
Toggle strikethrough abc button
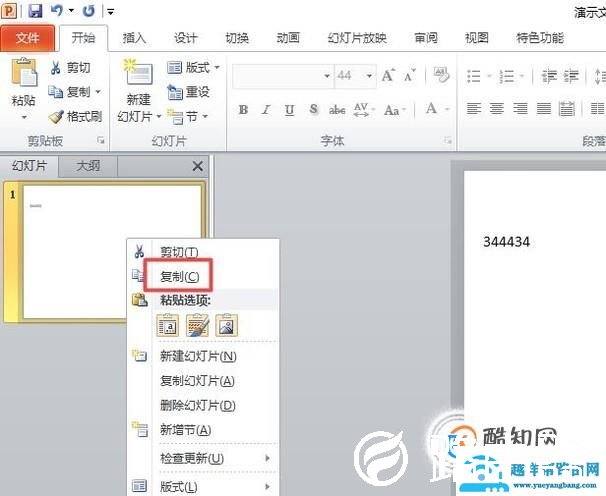pos(337,110)
